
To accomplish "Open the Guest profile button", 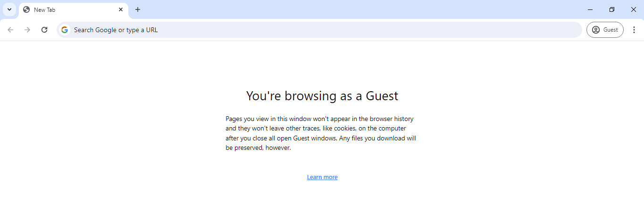I will coord(605,30).
